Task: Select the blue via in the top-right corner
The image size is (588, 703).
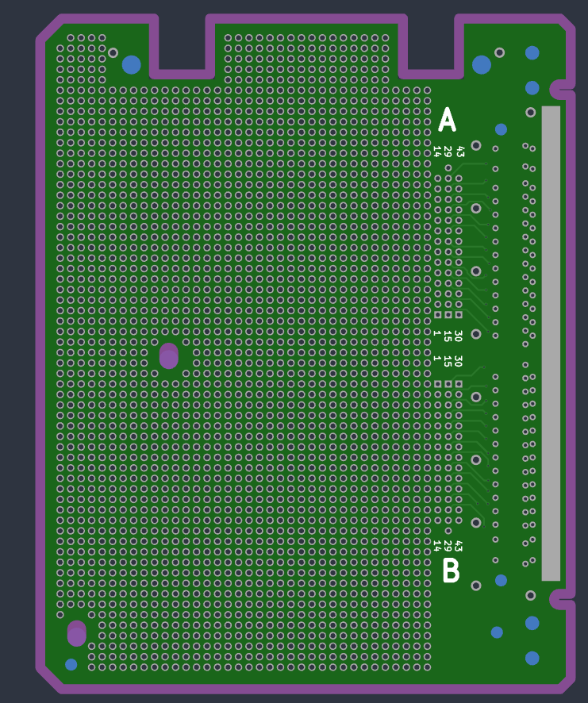Action: pos(532,53)
